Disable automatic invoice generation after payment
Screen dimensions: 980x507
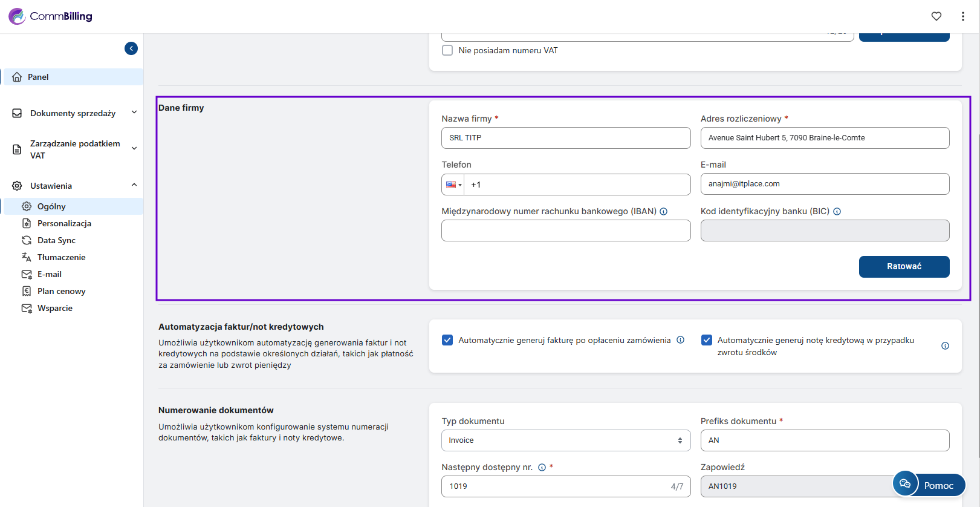tap(447, 340)
